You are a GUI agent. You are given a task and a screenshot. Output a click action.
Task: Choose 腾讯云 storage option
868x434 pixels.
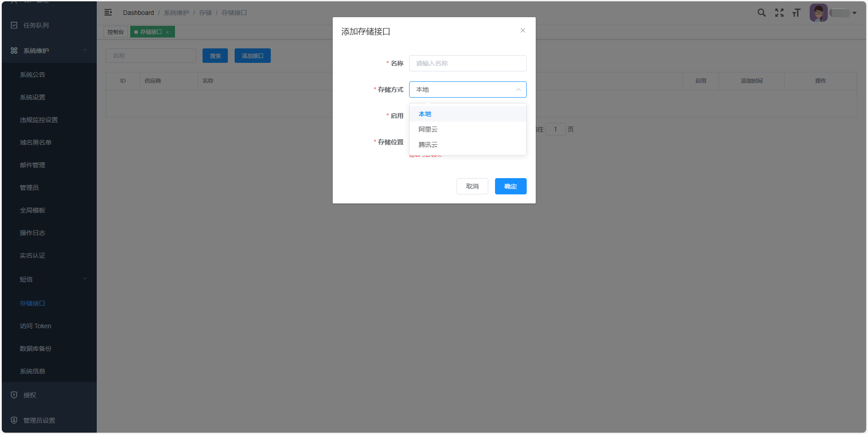pyautogui.click(x=428, y=145)
